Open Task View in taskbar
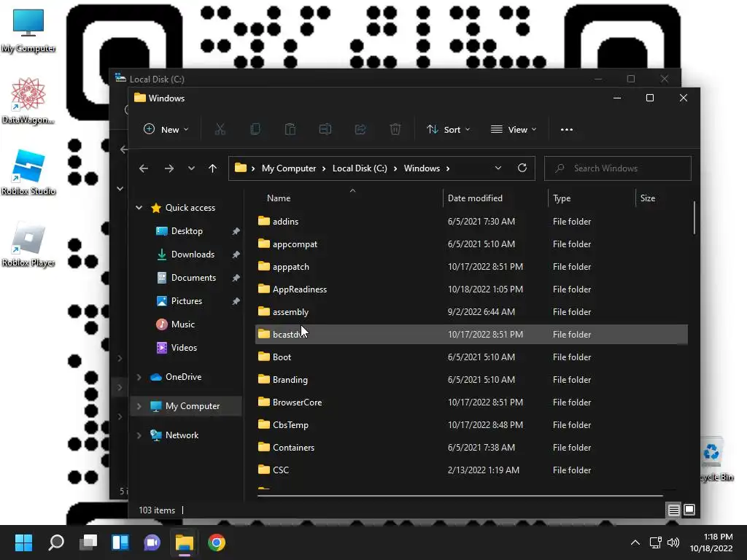This screenshot has height=560, width=747. (x=88, y=542)
